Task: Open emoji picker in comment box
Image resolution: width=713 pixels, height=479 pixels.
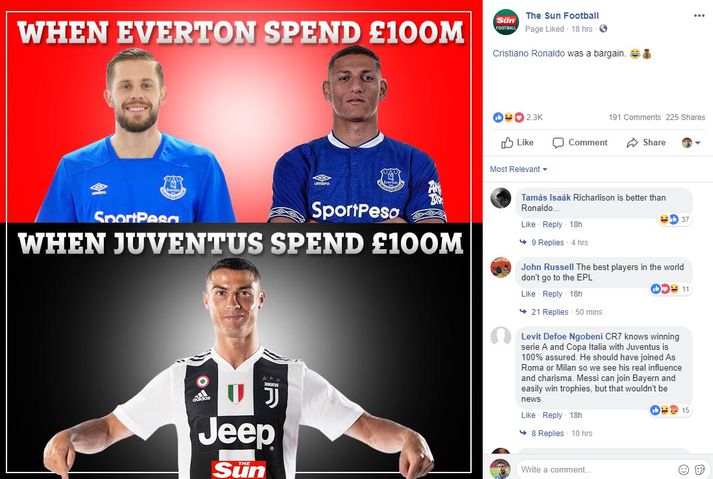Action: 683,469
